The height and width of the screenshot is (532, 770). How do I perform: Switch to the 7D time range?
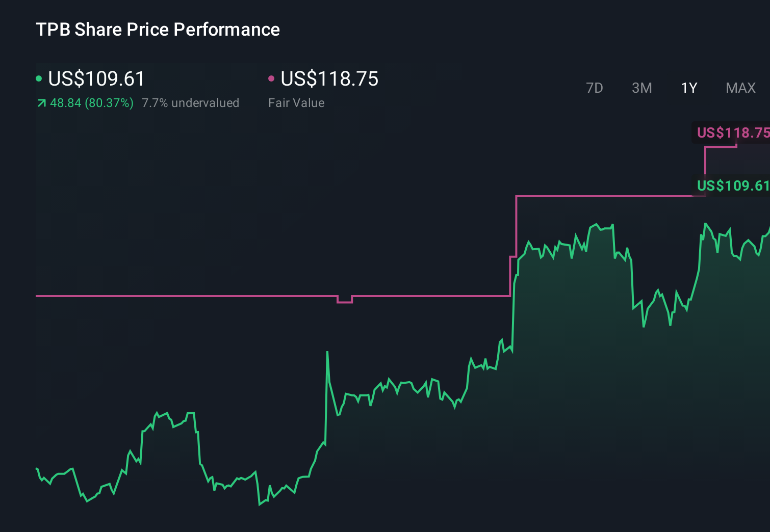[595, 88]
